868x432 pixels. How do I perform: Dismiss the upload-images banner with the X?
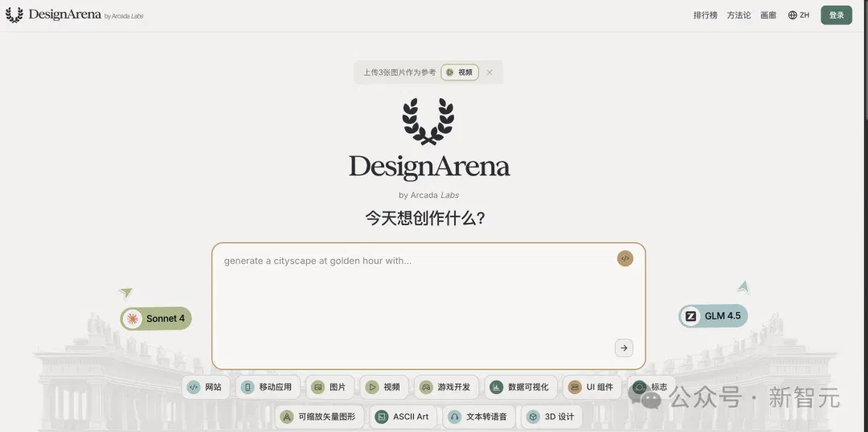tap(489, 72)
